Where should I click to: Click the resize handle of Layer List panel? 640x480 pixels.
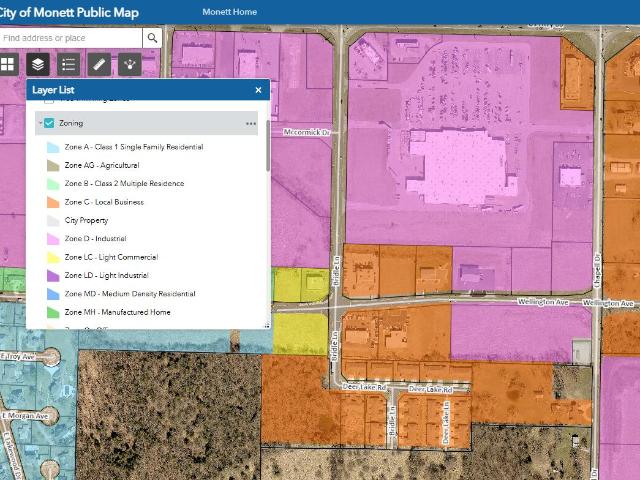266,325
